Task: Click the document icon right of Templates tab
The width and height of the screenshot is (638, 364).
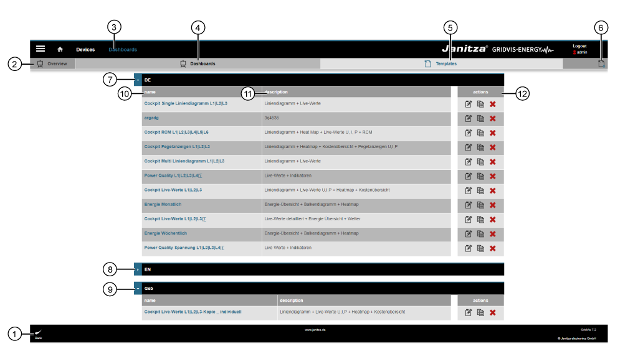Action: pos(601,63)
